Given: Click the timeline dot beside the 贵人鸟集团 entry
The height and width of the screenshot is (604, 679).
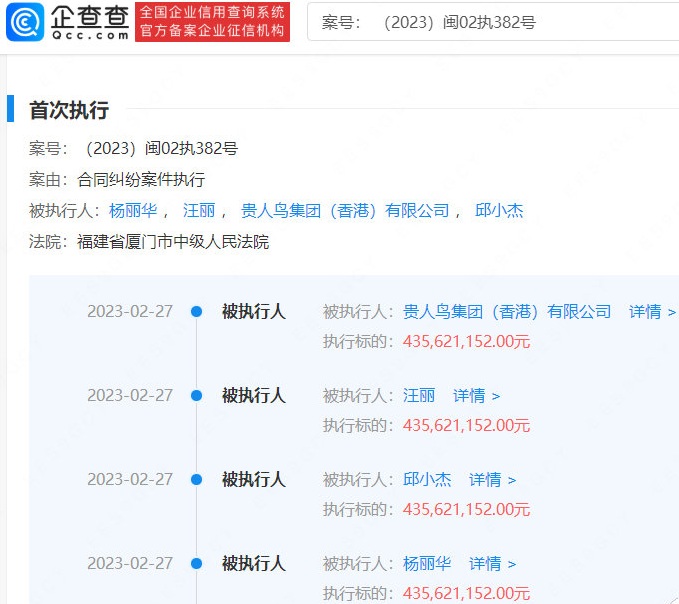Looking at the screenshot, I should pyautogui.click(x=197, y=312).
